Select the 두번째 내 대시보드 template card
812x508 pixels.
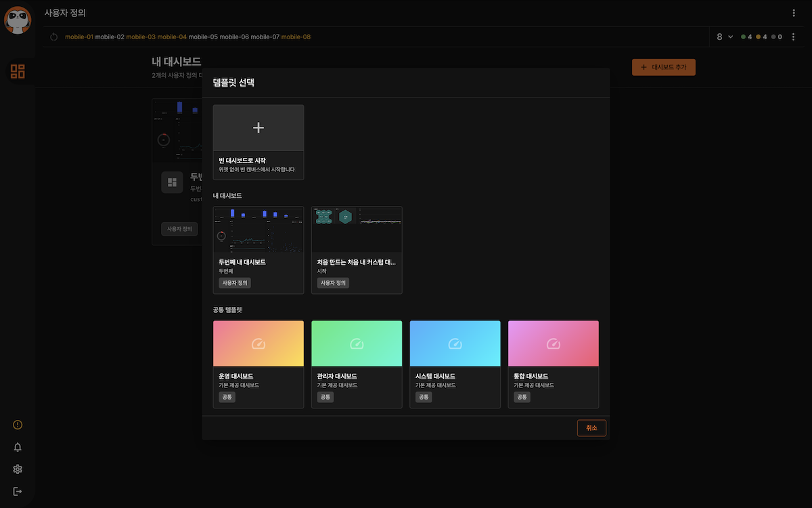click(x=258, y=250)
